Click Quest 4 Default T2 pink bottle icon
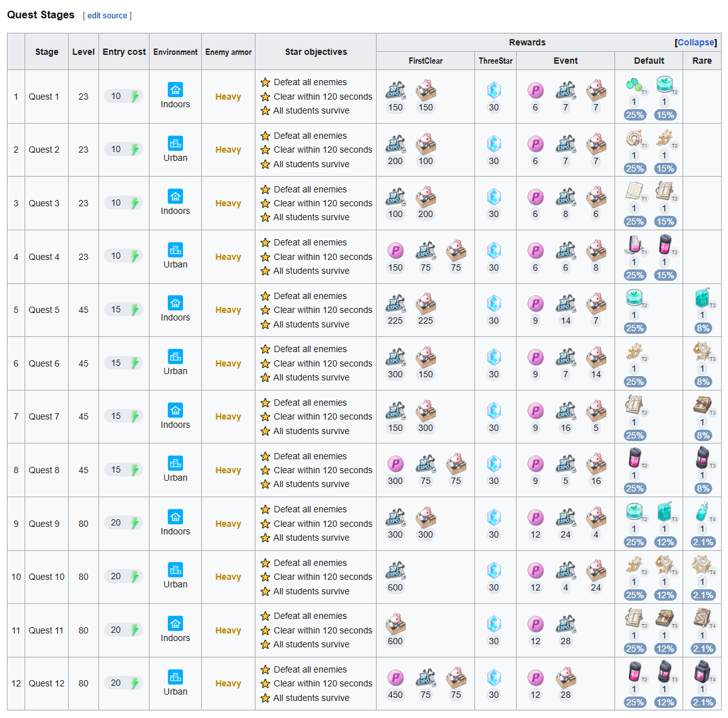Image resolution: width=728 pixels, height=718 pixels. pyautogui.click(x=664, y=244)
